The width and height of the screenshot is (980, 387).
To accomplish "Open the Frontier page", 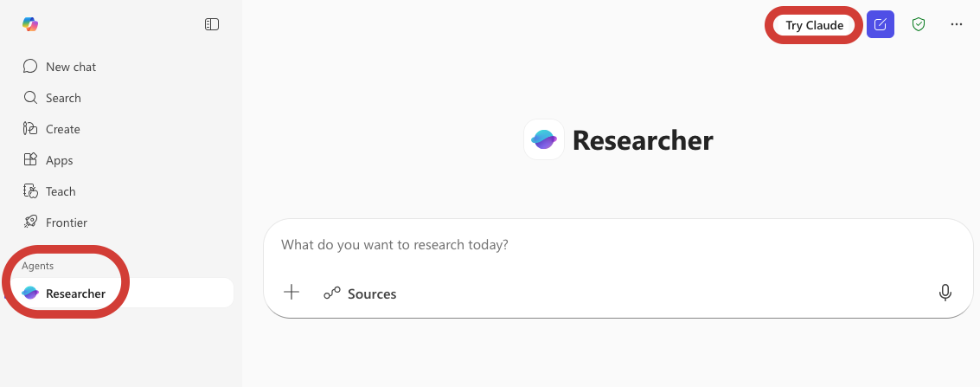I will coord(66,223).
